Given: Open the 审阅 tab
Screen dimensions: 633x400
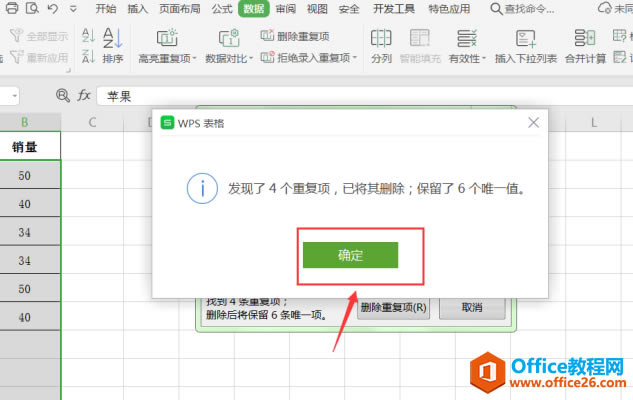Looking at the screenshot, I should (286, 8).
